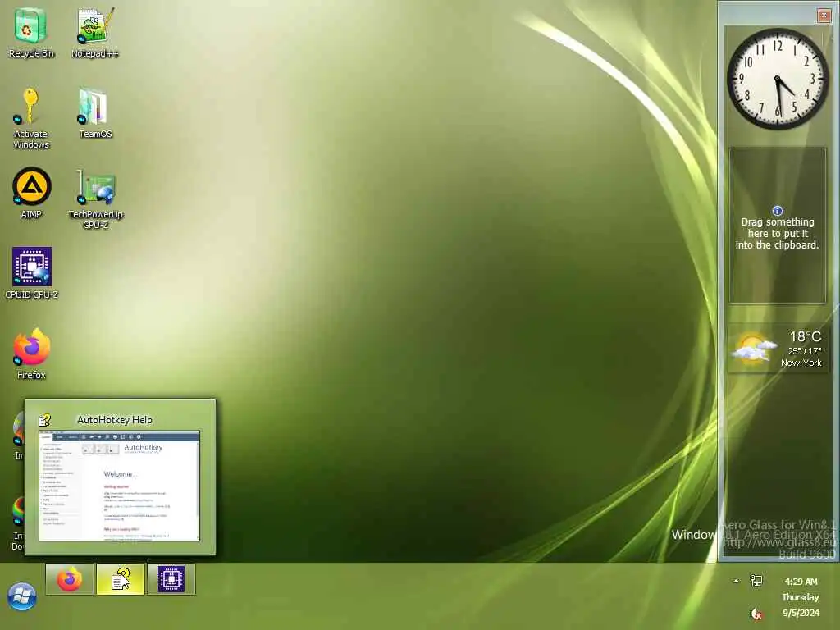
Task: Click the date 9/5/2024 in the taskbar
Action: click(x=801, y=613)
